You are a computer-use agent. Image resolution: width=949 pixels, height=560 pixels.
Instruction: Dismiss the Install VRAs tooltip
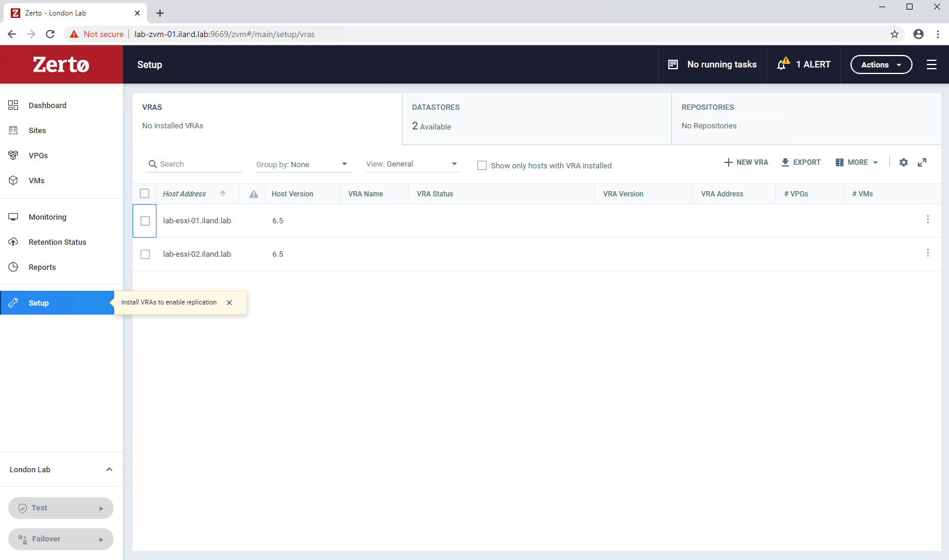229,303
